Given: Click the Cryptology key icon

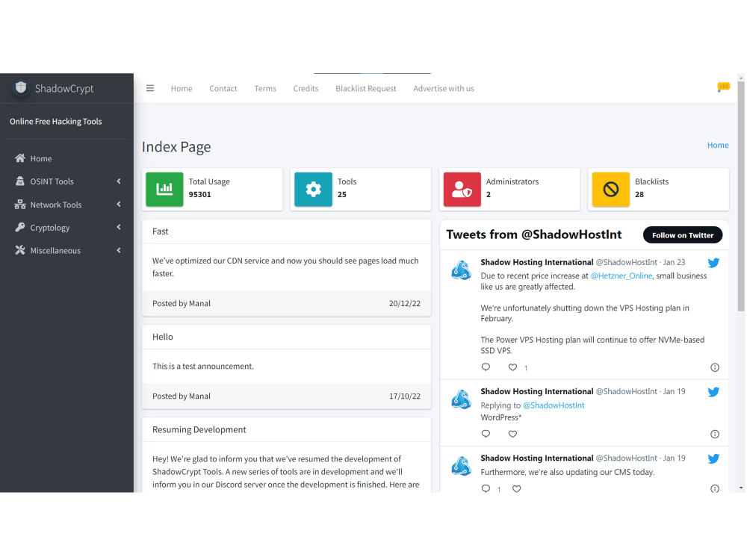Looking at the screenshot, I should tap(20, 227).
